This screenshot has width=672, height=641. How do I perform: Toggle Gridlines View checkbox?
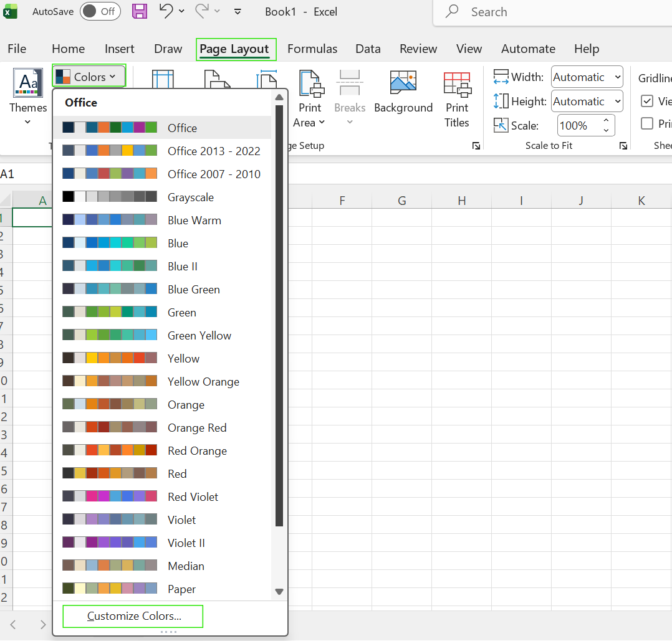[646, 101]
